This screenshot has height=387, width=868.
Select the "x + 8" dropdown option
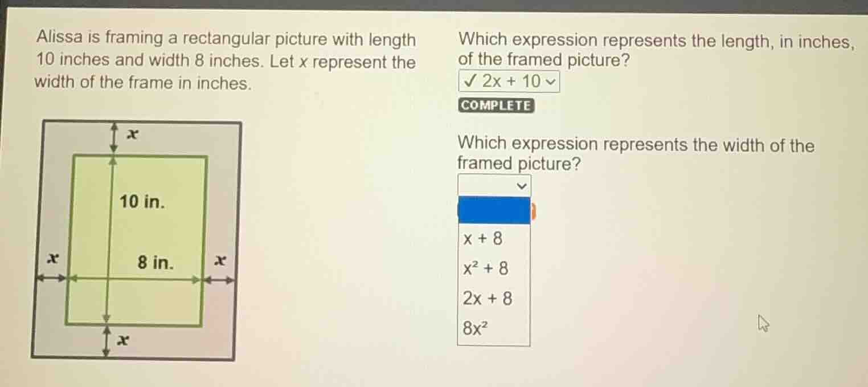pyautogui.click(x=483, y=239)
